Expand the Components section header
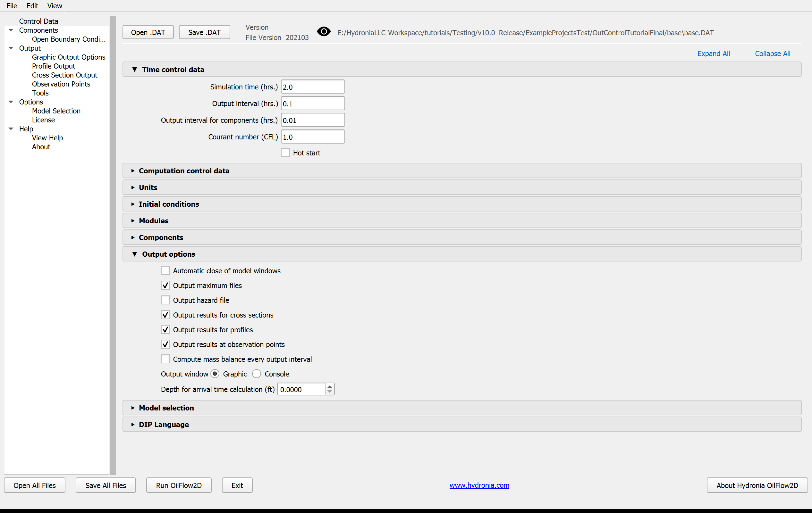Image resolution: width=812 pixels, height=513 pixels. (461, 237)
